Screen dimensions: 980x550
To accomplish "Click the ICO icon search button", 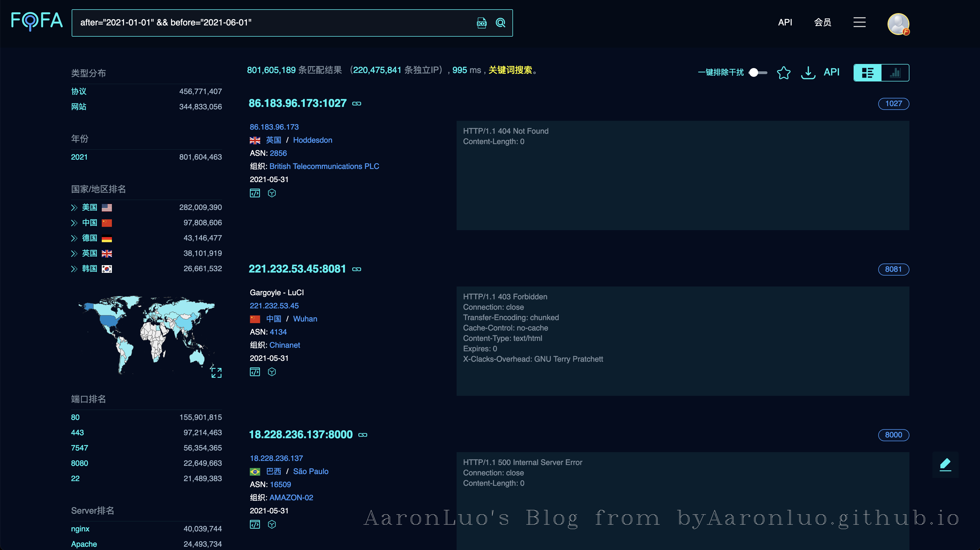I will click(x=482, y=23).
